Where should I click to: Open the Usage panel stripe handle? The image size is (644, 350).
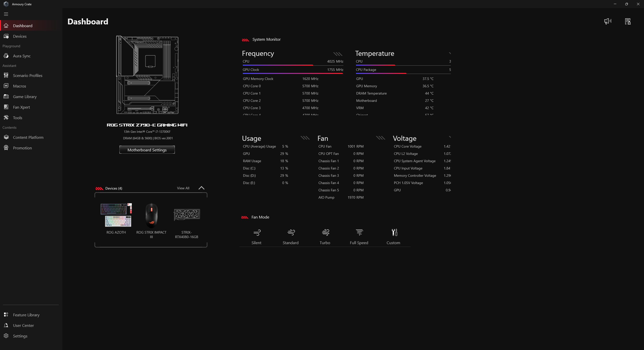(x=305, y=138)
